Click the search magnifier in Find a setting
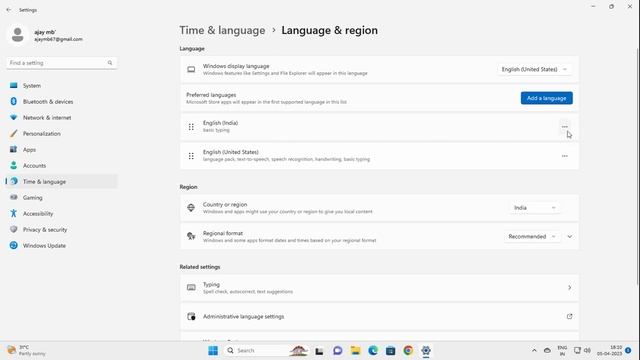Screen dimensions: 640x360 110,63
